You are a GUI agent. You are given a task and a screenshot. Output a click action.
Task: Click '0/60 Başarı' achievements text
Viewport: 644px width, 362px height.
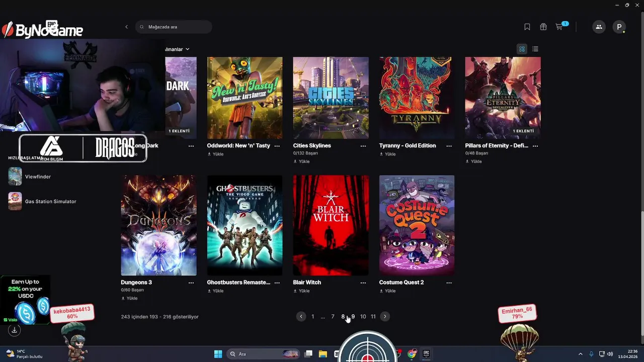tap(132, 290)
